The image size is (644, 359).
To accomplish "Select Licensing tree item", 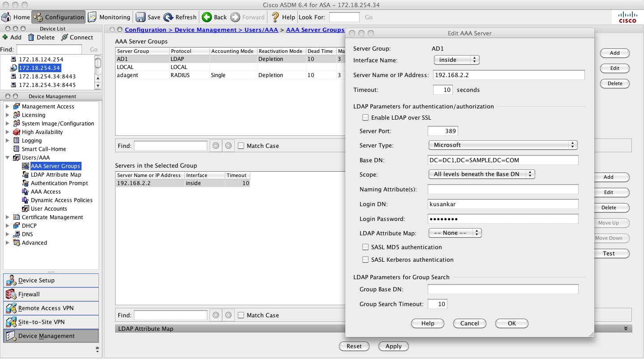I will tap(34, 115).
